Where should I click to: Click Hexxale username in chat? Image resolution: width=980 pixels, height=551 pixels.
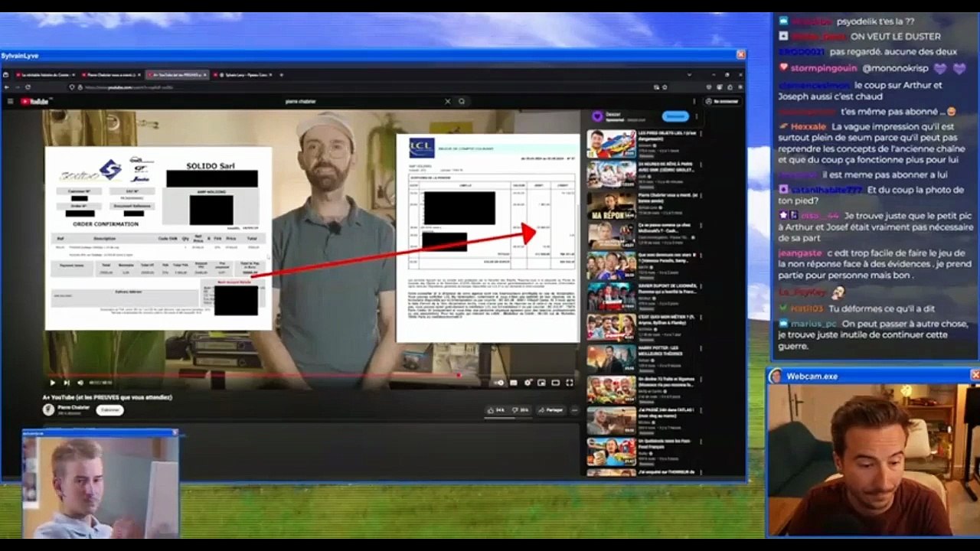[808, 126]
